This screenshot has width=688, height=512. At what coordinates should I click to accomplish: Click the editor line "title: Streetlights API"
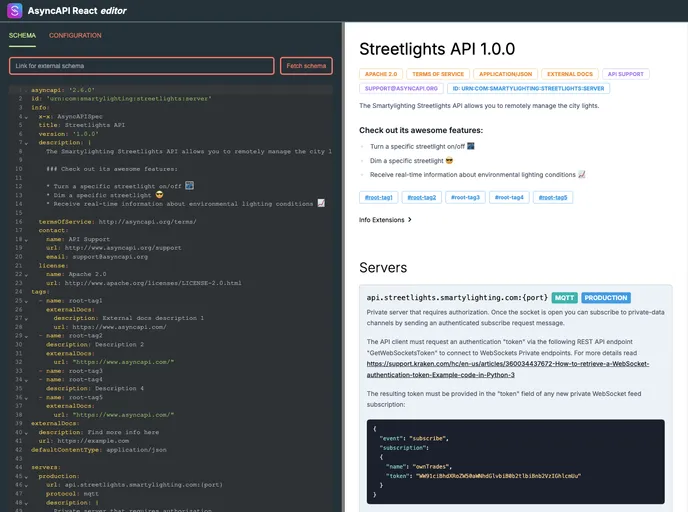point(82,125)
